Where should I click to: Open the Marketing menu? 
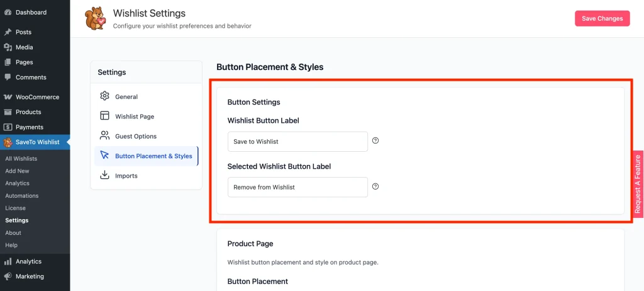point(35,277)
